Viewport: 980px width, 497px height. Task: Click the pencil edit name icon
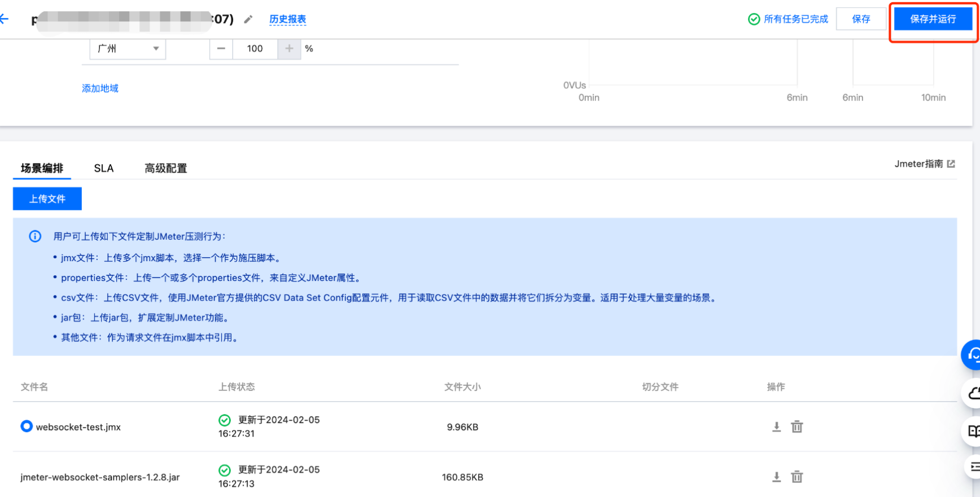(x=248, y=19)
